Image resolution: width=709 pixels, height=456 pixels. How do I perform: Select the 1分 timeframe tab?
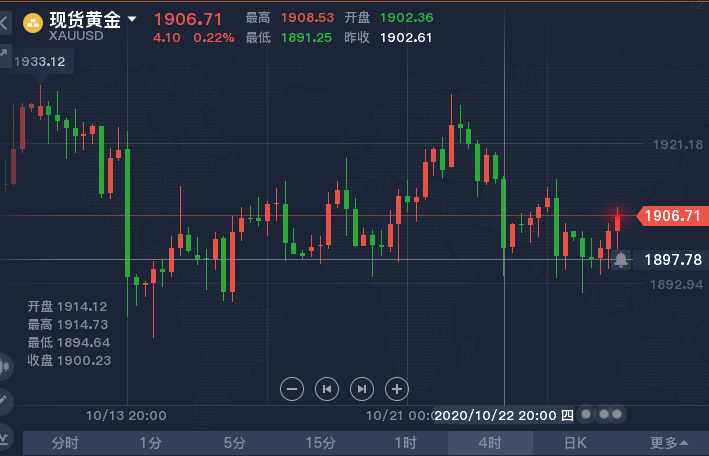[x=150, y=443]
